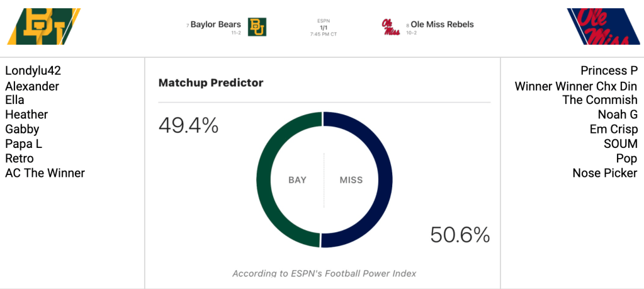Screen dimensions: 644x289
Task: Click the BAY label inside the chart
Action: click(297, 180)
